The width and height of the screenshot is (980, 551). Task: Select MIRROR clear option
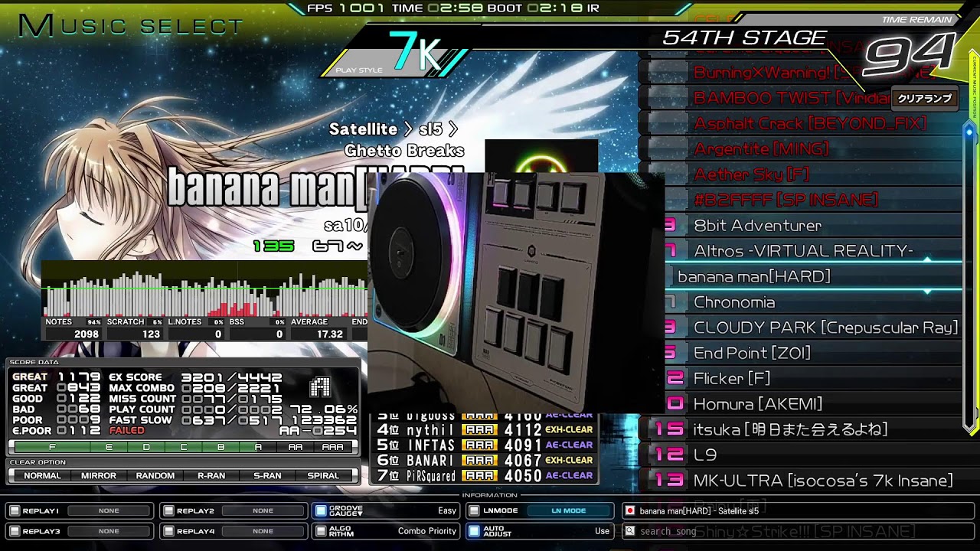point(99,476)
